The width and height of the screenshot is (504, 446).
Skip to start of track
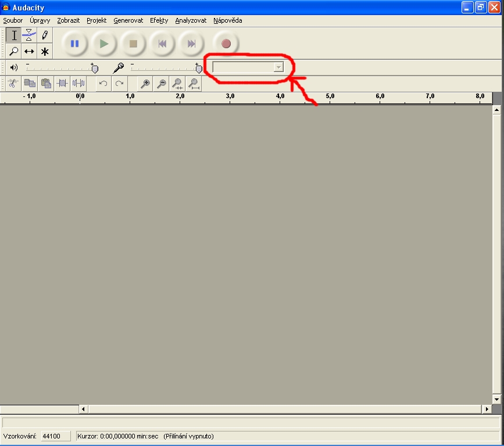(162, 44)
